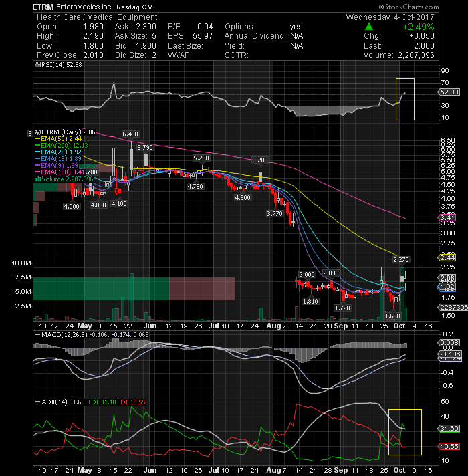The height and width of the screenshot is (476, 468).
Task: Click the Low value 1.860
Action: [93, 46]
